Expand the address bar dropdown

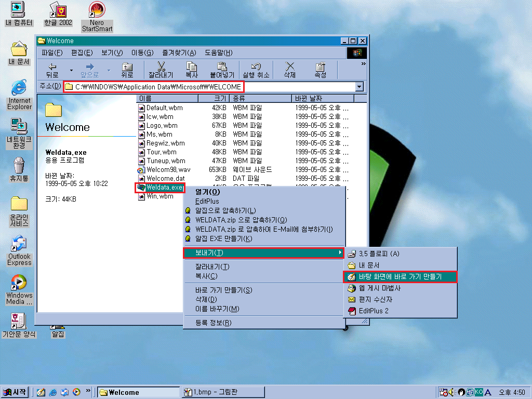click(359, 87)
